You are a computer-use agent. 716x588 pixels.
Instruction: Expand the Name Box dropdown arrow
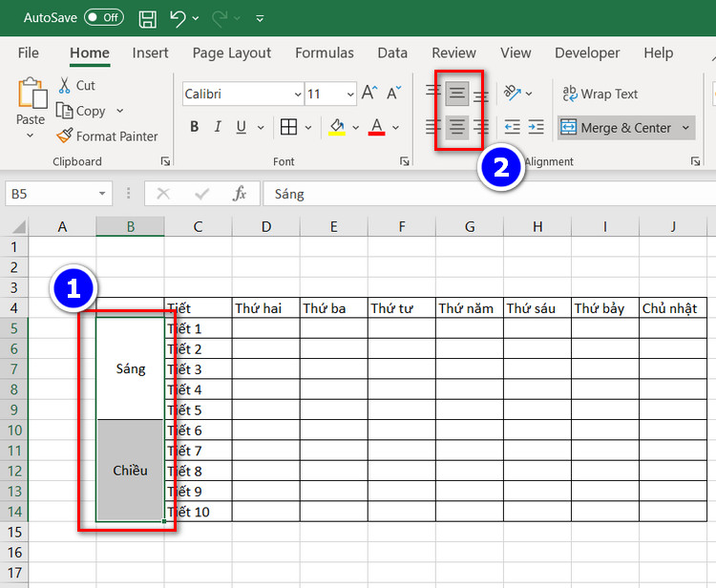click(103, 194)
